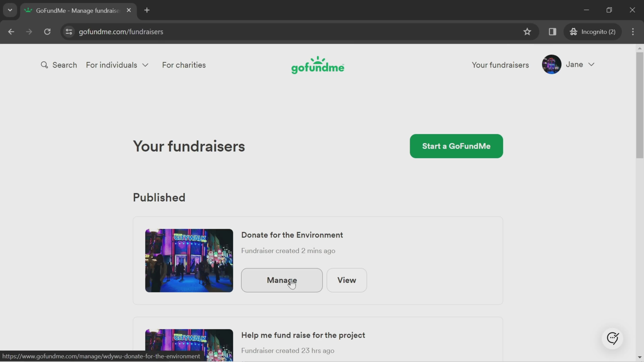Select the For charities menu item
644x362 pixels.
tap(184, 65)
